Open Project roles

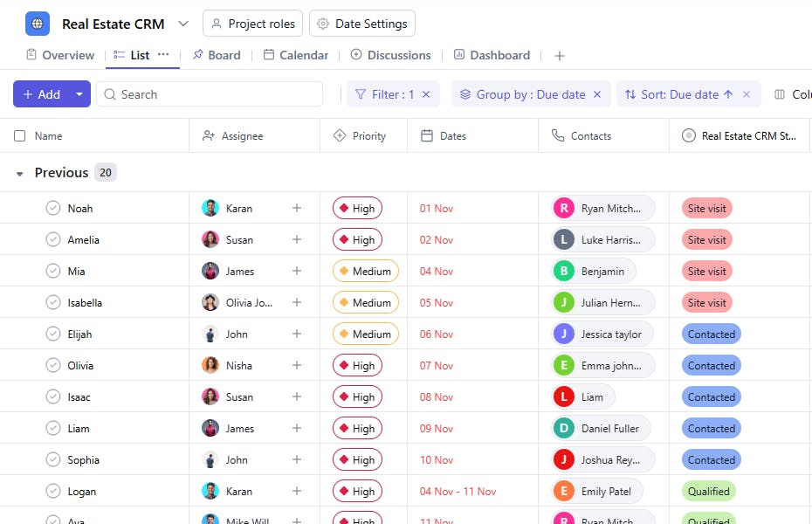252,24
